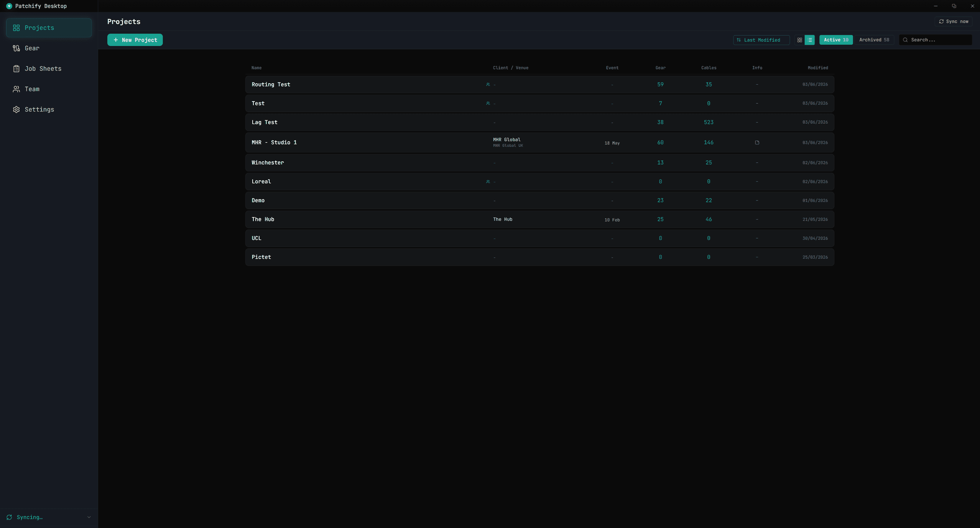
Task: Select the Projects sidebar item
Action: (49, 28)
